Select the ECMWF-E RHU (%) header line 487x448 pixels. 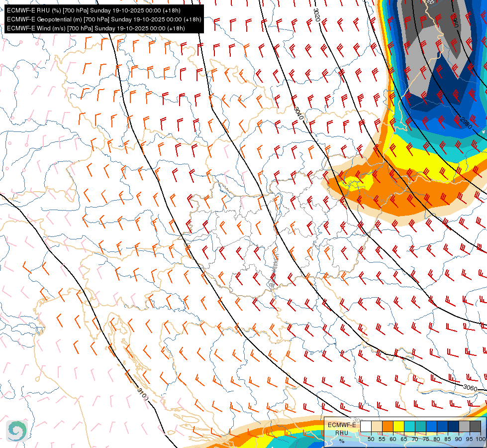[x=94, y=10]
